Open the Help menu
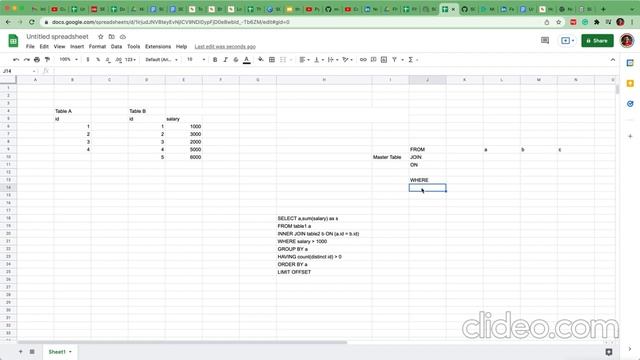 point(181,47)
